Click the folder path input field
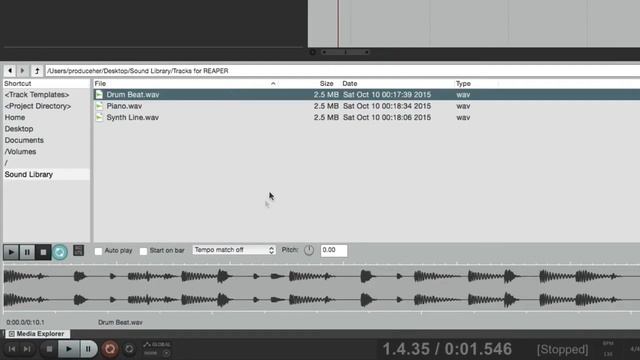The image size is (640, 360). (x=342, y=71)
